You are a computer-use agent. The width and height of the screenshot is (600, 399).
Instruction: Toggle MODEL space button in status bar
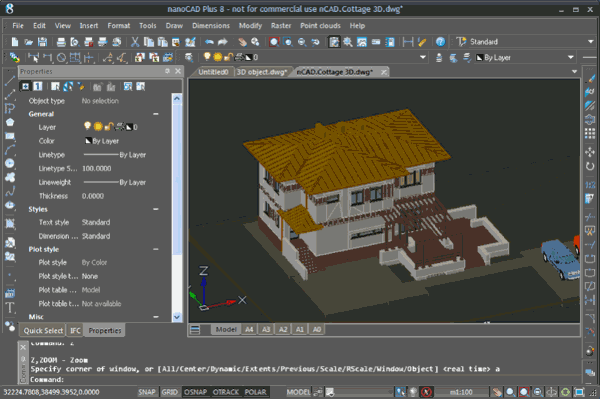click(298, 392)
